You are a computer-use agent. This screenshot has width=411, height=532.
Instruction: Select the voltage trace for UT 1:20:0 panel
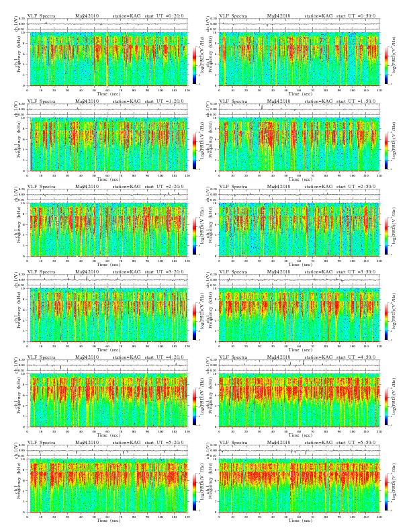point(107,109)
